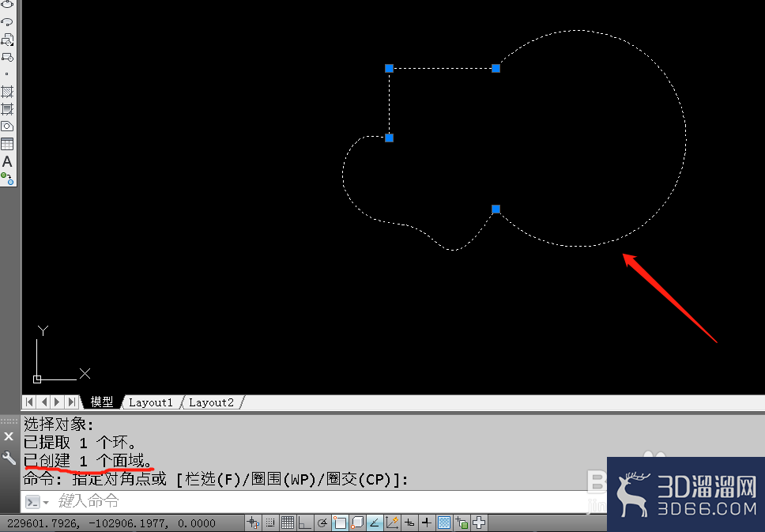Toggle Object Snap Tracking in status bar
Image resolution: width=765 pixels, height=532 pixels.
tap(375, 523)
